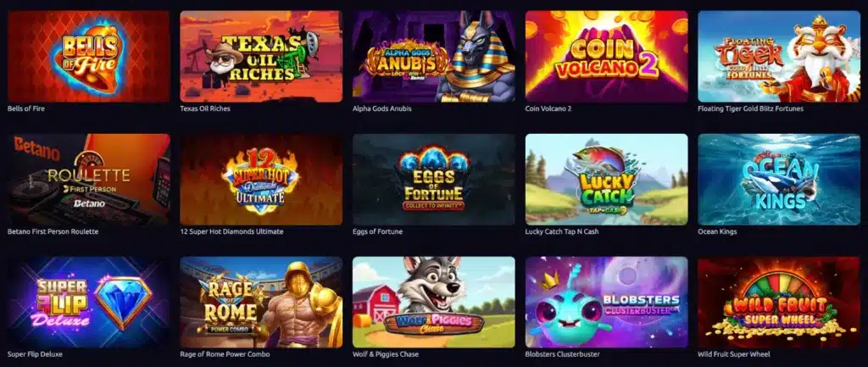Click the 'Wolf & Piggies Chase' caption

pyautogui.click(x=386, y=355)
